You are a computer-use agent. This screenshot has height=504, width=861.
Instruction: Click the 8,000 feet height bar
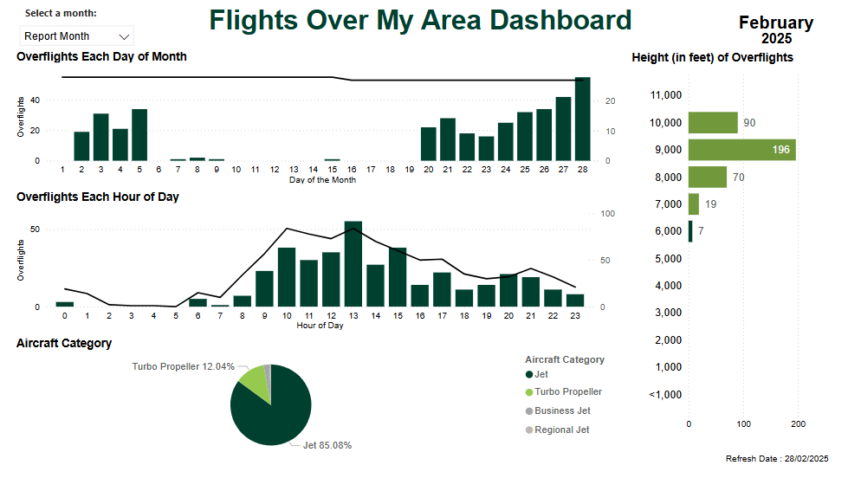tap(707, 178)
